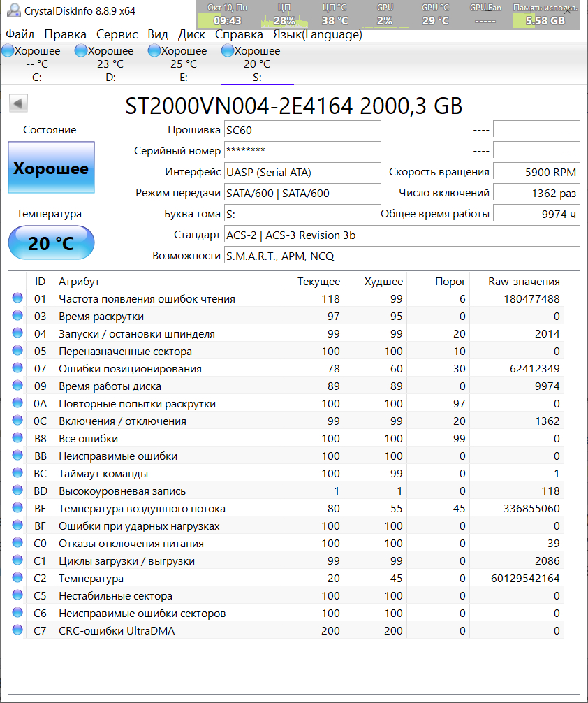Click the status orb next to attribute 01

pyautogui.click(x=17, y=299)
